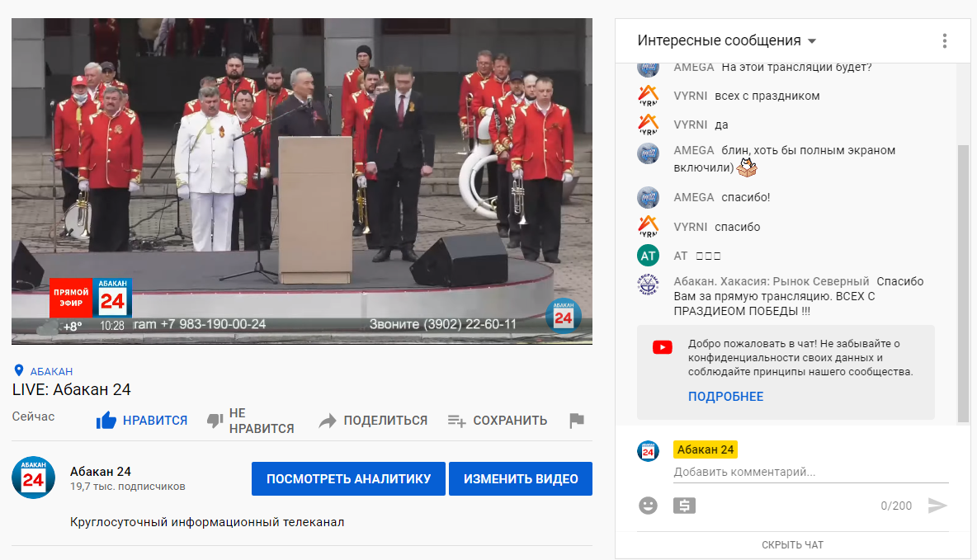This screenshot has width=977, height=560.
Task: Open ПОДРОБНЕЕ link in chat notice
Action: [x=725, y=396]
